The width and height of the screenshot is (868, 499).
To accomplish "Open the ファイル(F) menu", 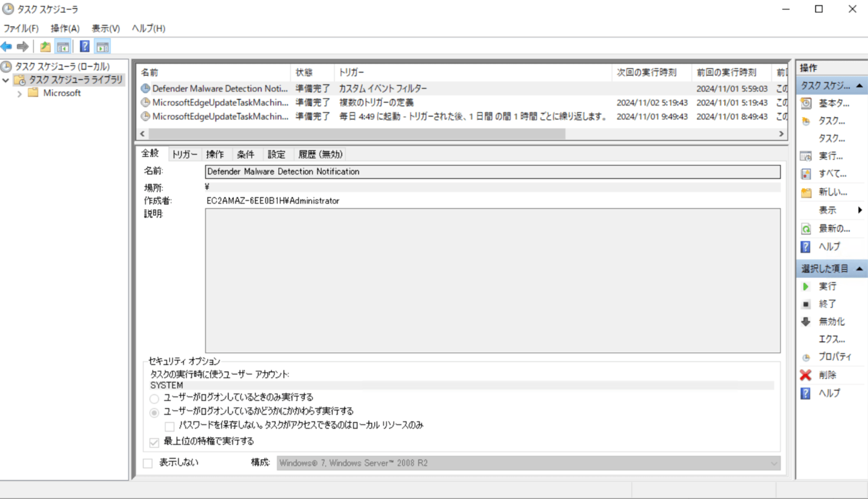I will coord(21,28).
